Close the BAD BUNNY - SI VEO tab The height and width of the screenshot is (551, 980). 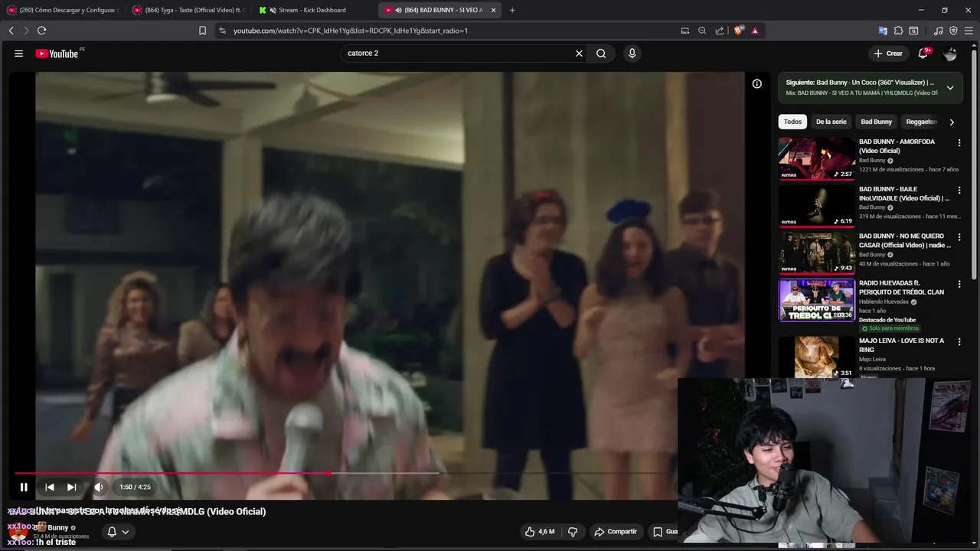pos(493,10)
